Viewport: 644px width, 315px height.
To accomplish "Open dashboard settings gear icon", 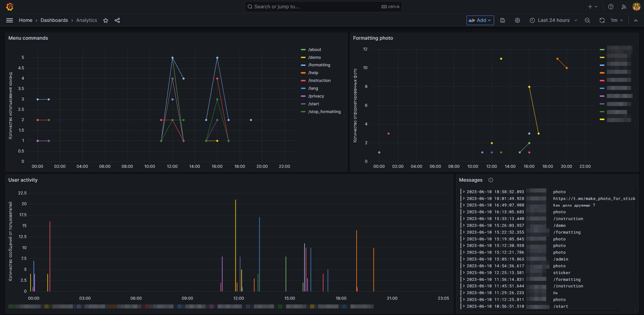I will (517, 20).
